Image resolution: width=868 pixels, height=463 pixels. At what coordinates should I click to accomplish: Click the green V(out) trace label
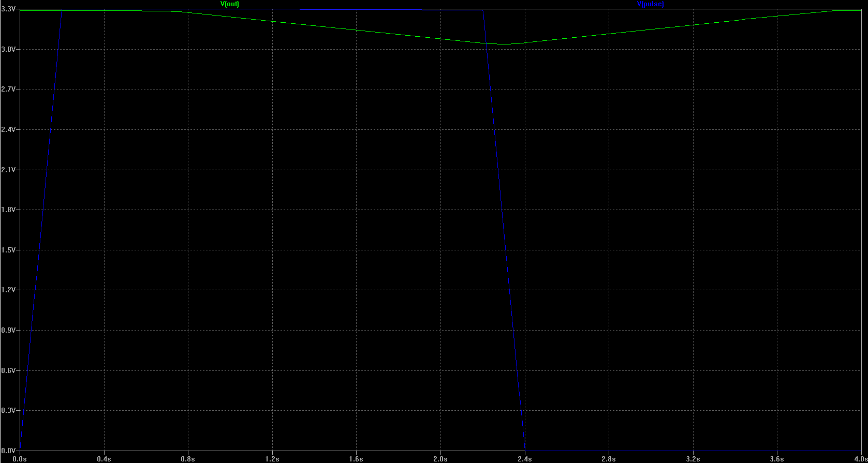[x=230, y=4]
